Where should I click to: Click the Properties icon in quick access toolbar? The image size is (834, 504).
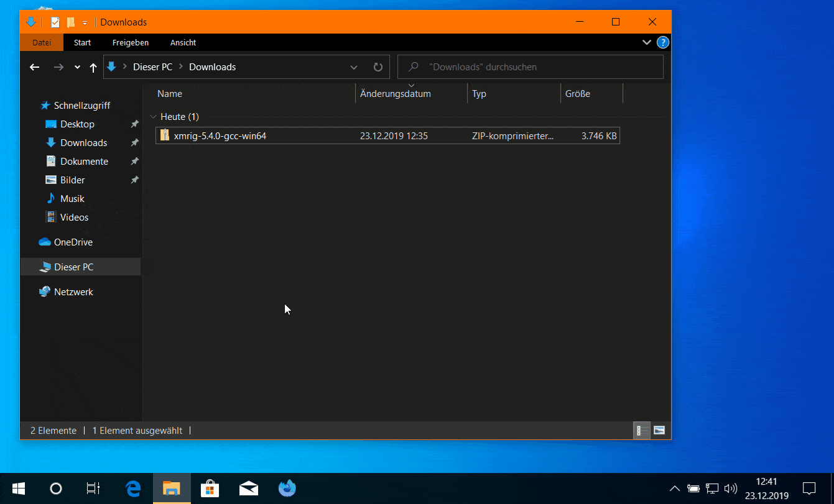[55, 22]
